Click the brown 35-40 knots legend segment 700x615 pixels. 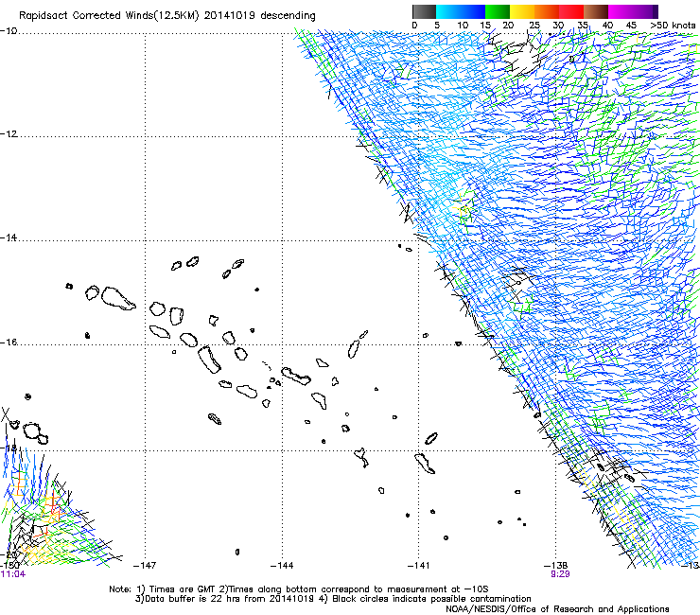(x=596, y=11)
